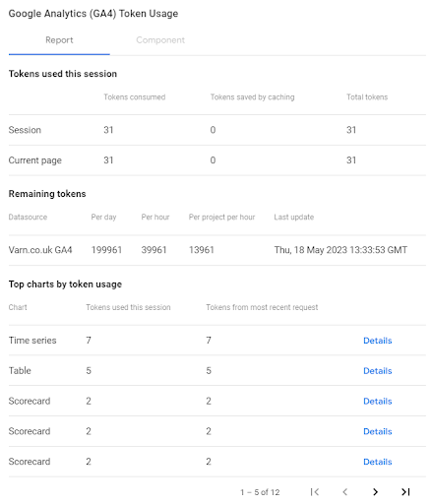View Details for last Scorecard row
This screenshot has width=431, height=504.
click(x=378, y=462)
